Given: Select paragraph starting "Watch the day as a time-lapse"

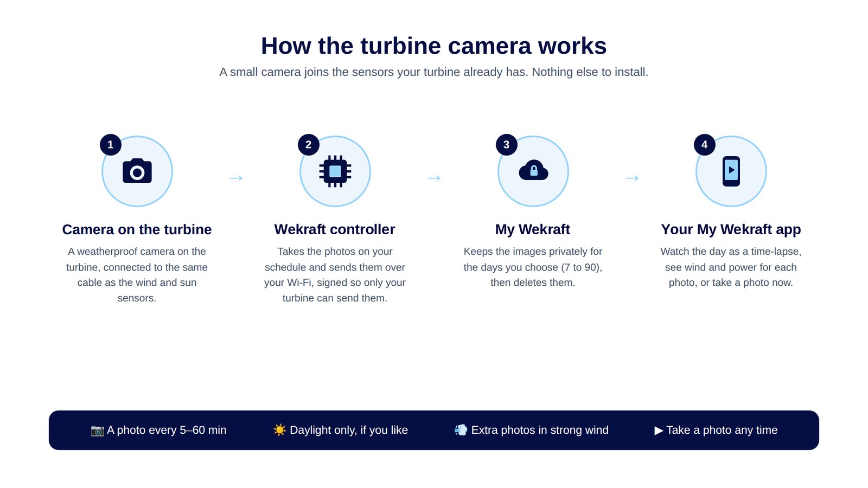Looking at the screenshot, I should pos(731,267).
